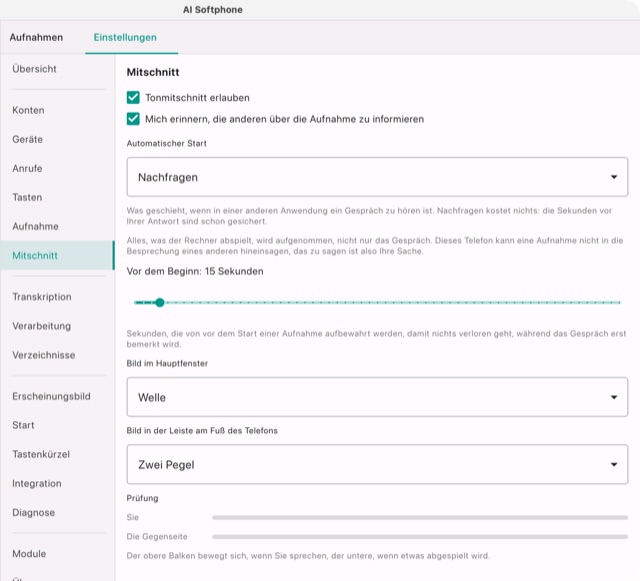Image resolution: width=640 pixels, height=581 pixels.
Task: Click the AI Softphone window title
Action: click(213, 10)
